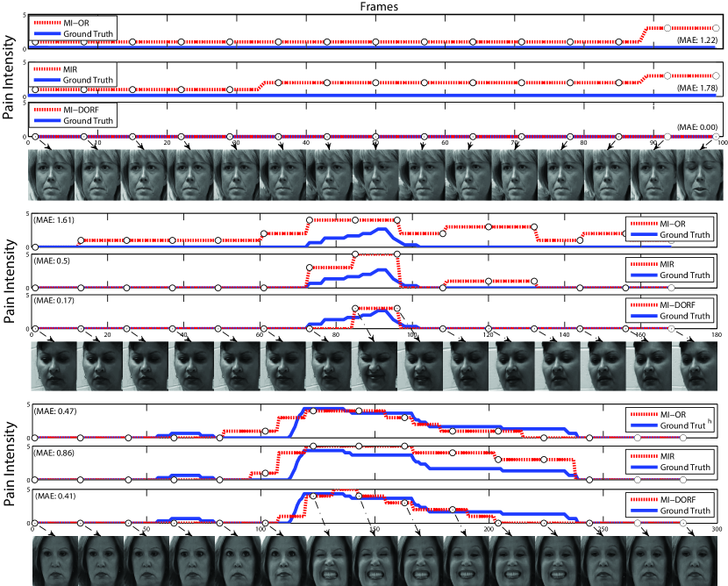
Task: Open the leftmost face thumbnail of the bottom row
Action: (55, 561)
